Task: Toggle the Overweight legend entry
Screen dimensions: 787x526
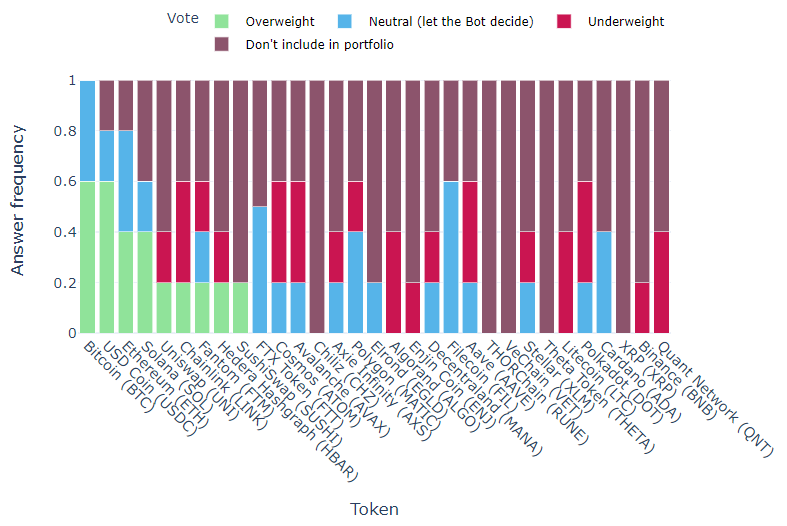Action: (x=280, y=21)
